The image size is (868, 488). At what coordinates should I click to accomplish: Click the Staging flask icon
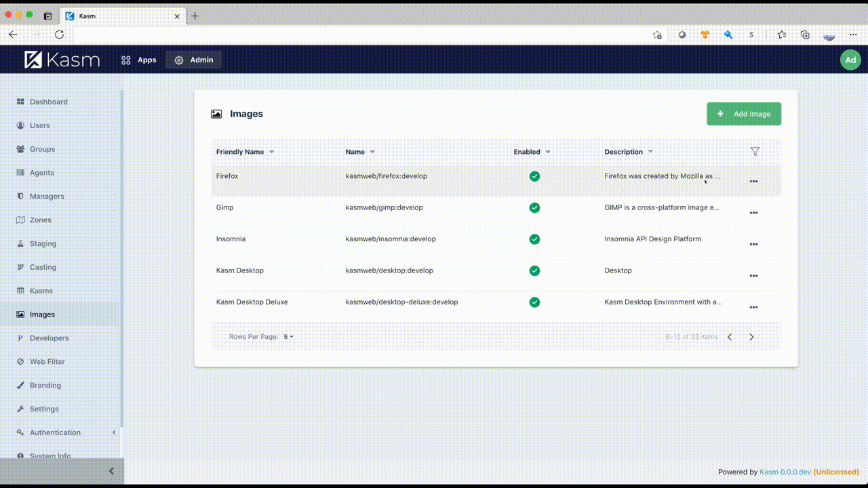20,243
